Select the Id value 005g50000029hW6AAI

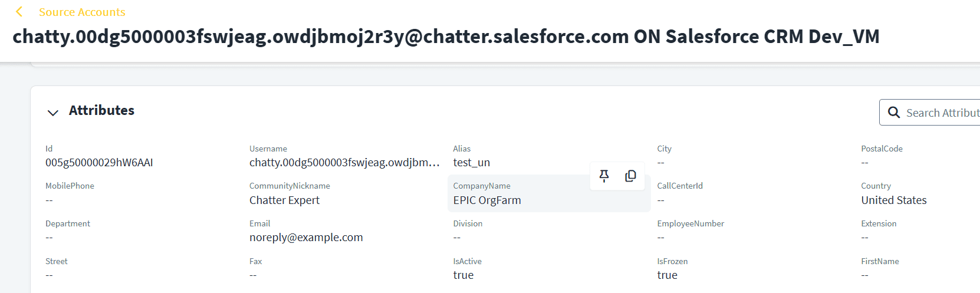click(x=99, y=163)
